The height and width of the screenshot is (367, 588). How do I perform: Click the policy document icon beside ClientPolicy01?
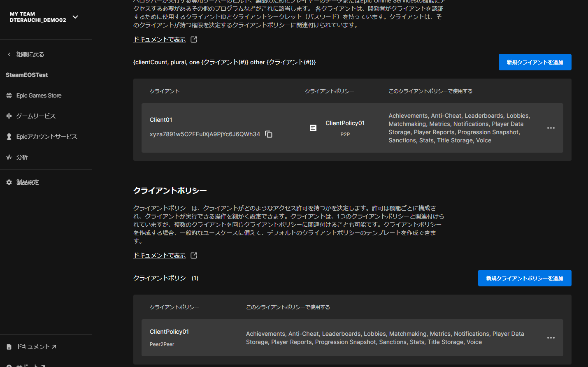click(x=313, y=128)
